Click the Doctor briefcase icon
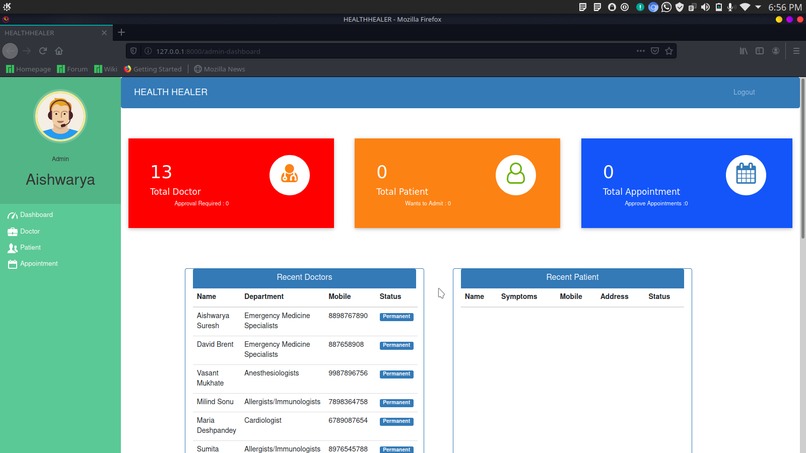This screenshot has width=806, height=453. (12, 232)
